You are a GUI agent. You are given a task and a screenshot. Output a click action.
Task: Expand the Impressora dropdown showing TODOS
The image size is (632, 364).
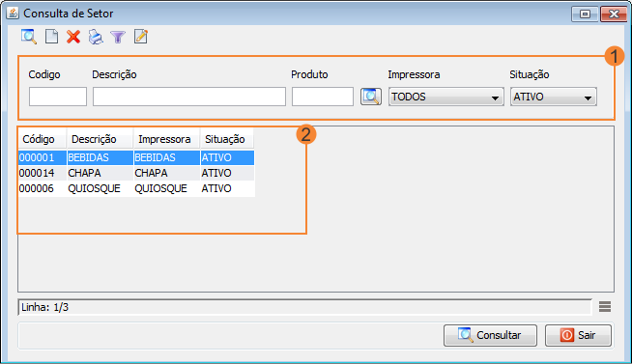pos(446,98)
